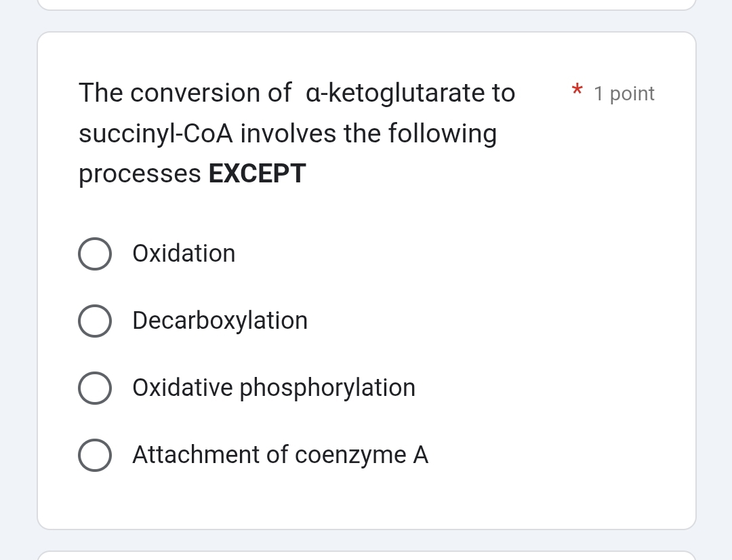Click the 1 point label
This screenshot has height=560, width=732.
[624, 94]
